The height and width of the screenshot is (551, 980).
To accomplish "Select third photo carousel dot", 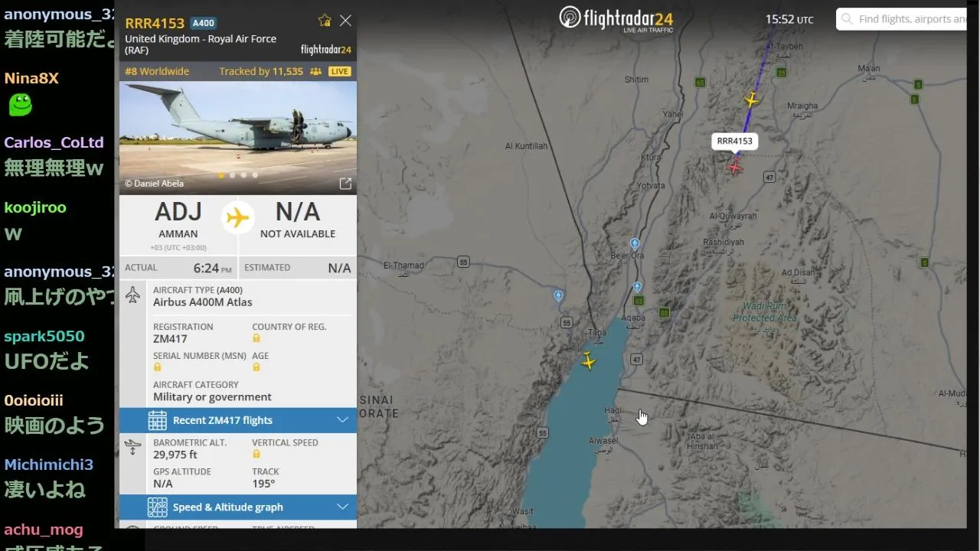I will [x=243, y=175].
